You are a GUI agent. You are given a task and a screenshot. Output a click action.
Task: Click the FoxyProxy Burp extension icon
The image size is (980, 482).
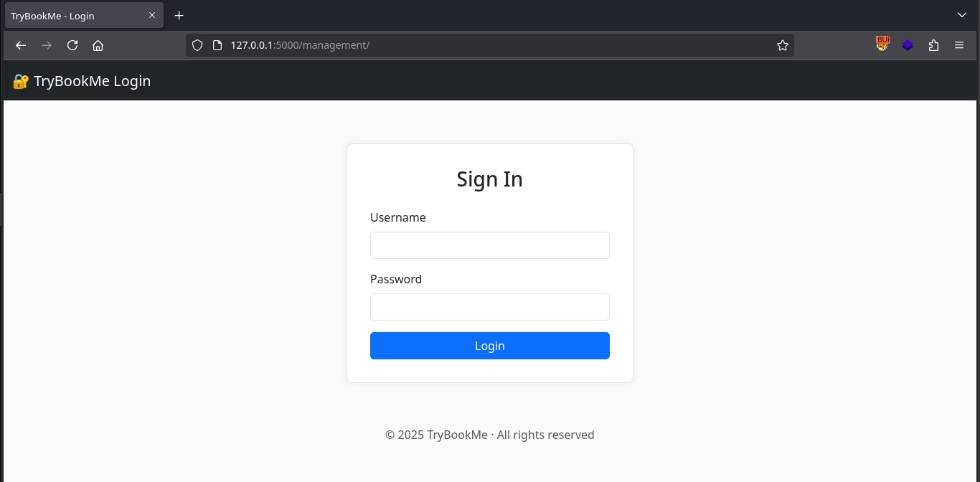click(882, 44)
